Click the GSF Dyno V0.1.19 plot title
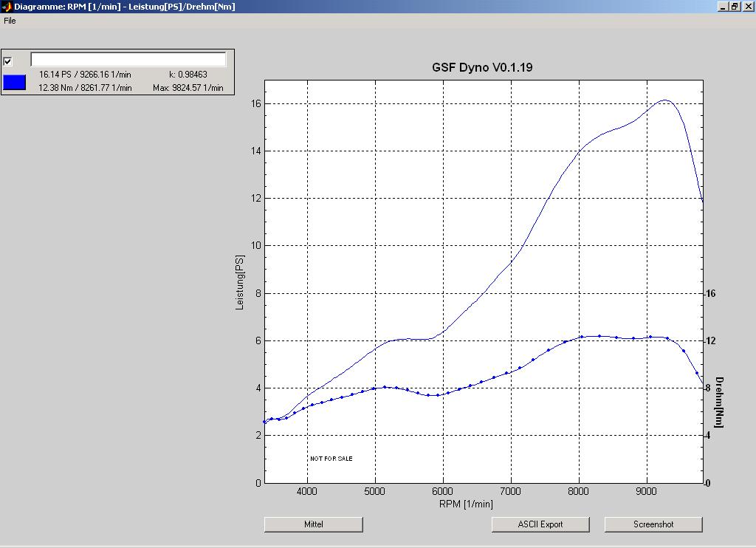 482,67
